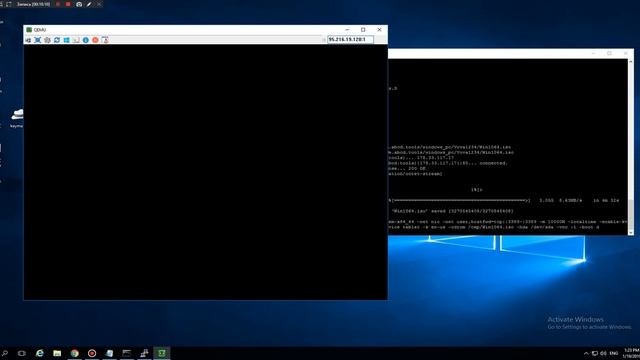Open taskbar search magnifier

point(5,353)
